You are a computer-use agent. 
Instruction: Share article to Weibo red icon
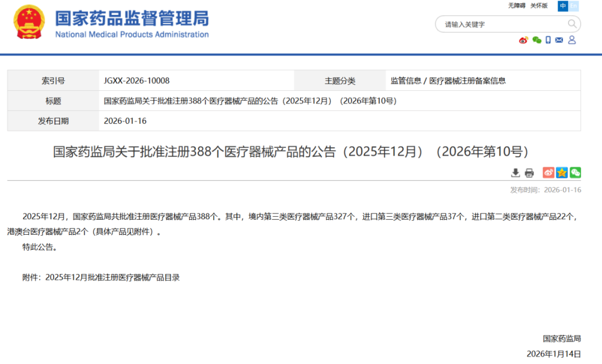point(548,173)
